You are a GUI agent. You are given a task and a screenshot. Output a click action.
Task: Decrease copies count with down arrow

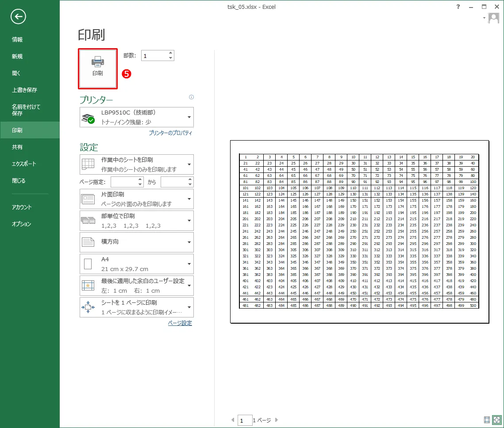(x=171, y=58)
